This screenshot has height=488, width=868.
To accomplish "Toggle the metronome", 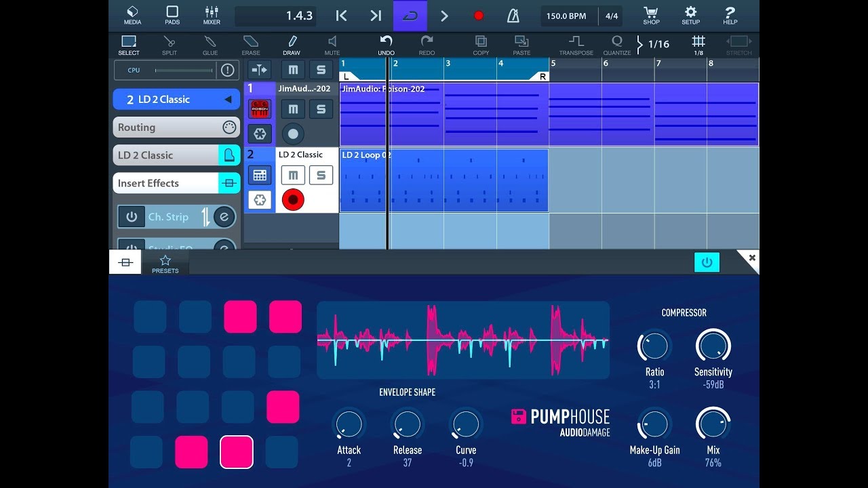I will 513,16.
